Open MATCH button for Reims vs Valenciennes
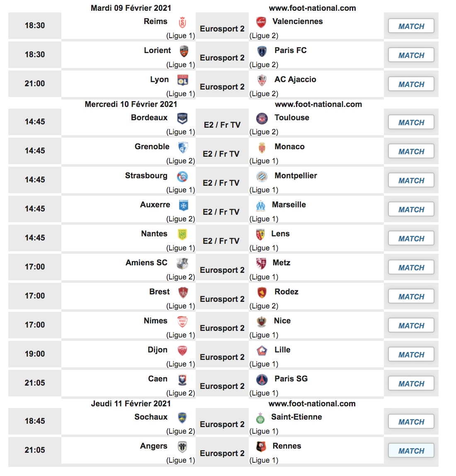Screen dimensions: 456x476 (411, 26)
